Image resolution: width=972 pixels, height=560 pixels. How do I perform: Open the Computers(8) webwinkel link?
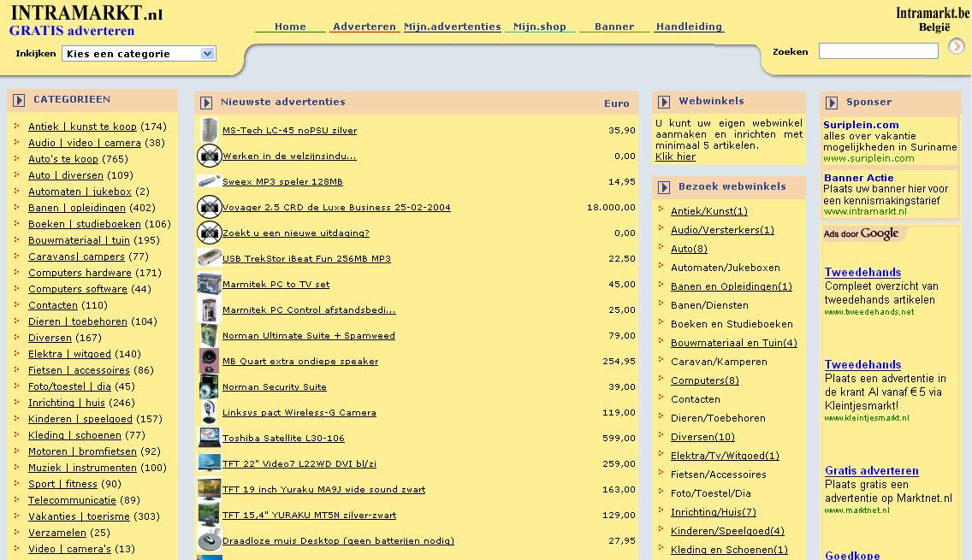[705, 380]
